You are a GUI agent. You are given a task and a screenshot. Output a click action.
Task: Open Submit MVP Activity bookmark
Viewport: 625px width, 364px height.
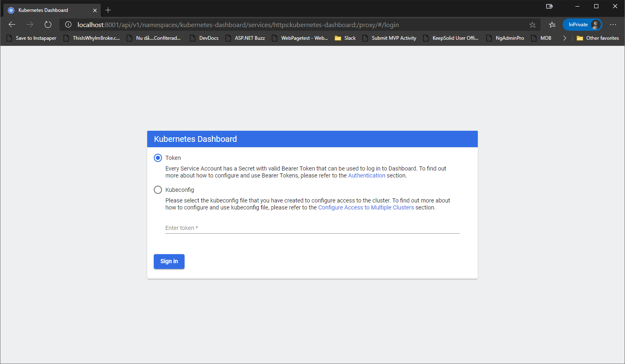(389, 38)
